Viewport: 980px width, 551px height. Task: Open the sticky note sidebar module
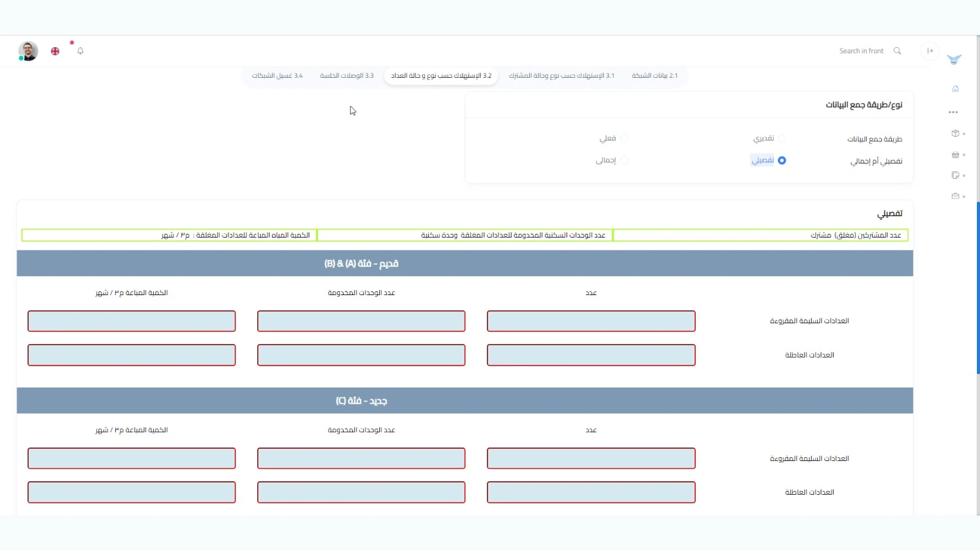pyautogui.click(x=956, y=176)
